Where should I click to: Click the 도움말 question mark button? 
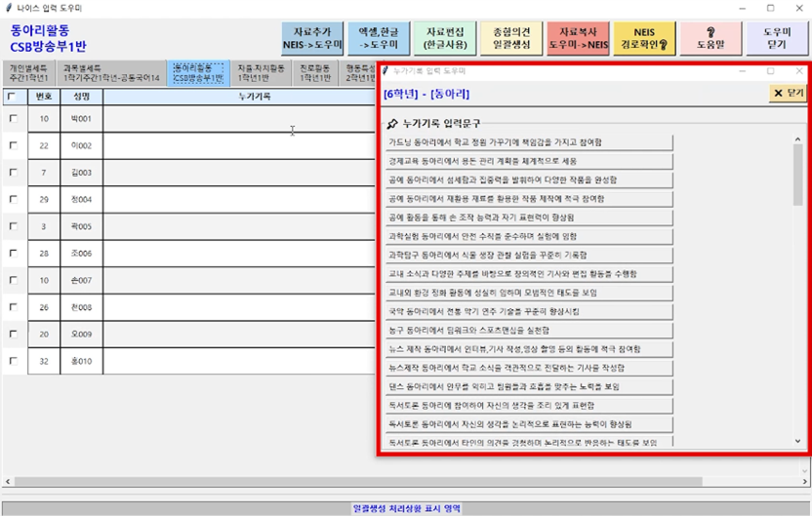click(704, 37)
